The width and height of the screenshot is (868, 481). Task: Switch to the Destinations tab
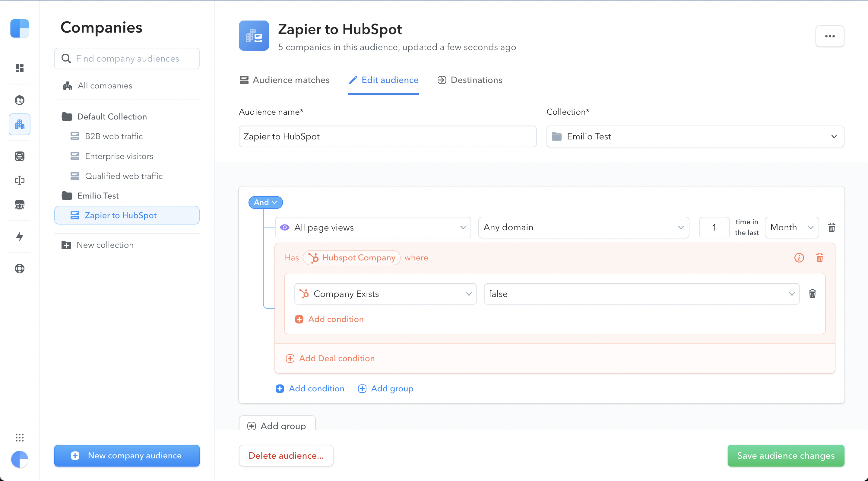click(x=470, y=80)
